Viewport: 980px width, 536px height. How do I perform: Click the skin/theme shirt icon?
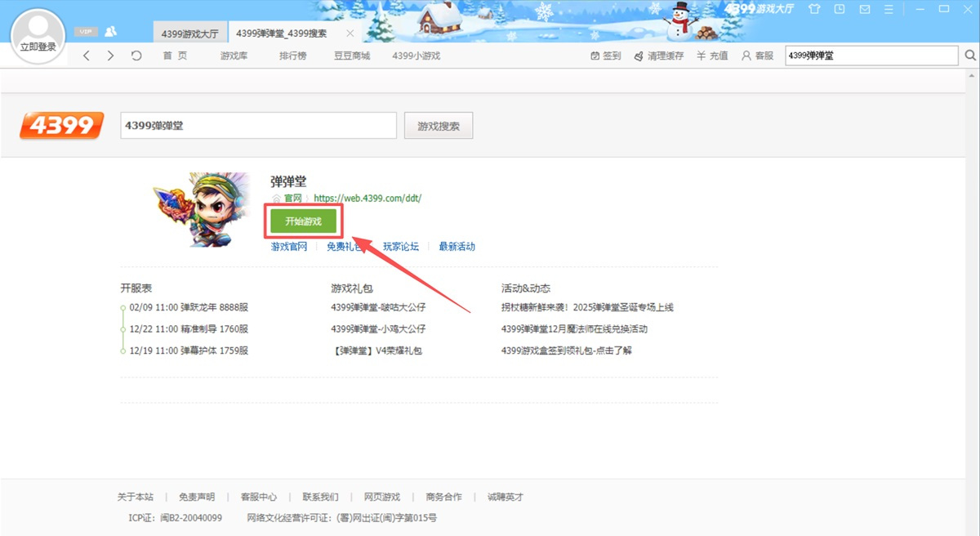coord(813,9)
